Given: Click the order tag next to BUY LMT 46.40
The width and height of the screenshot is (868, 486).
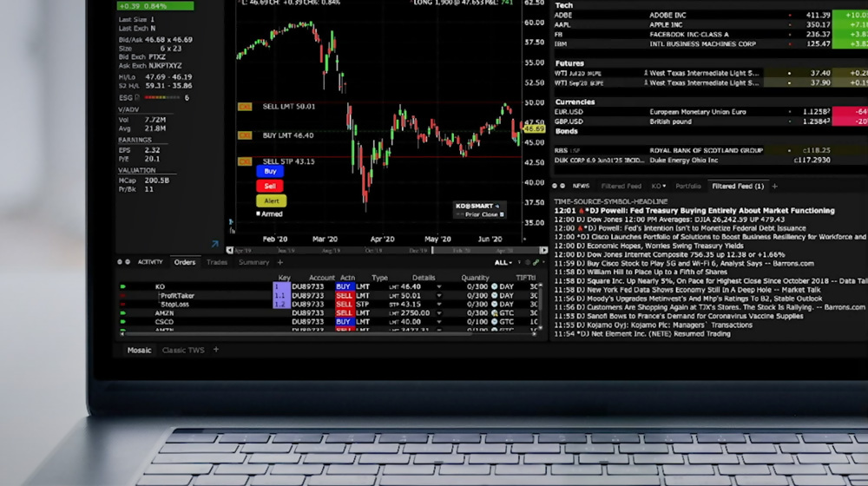Looking at the screenshot, I should (x=245, y=136).
